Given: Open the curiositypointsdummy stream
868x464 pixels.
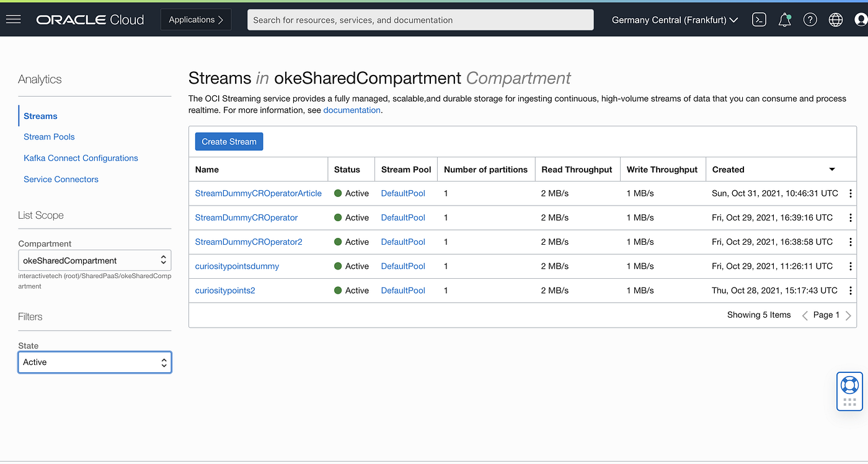Looking at the screenshot, I should coord(237,266).
